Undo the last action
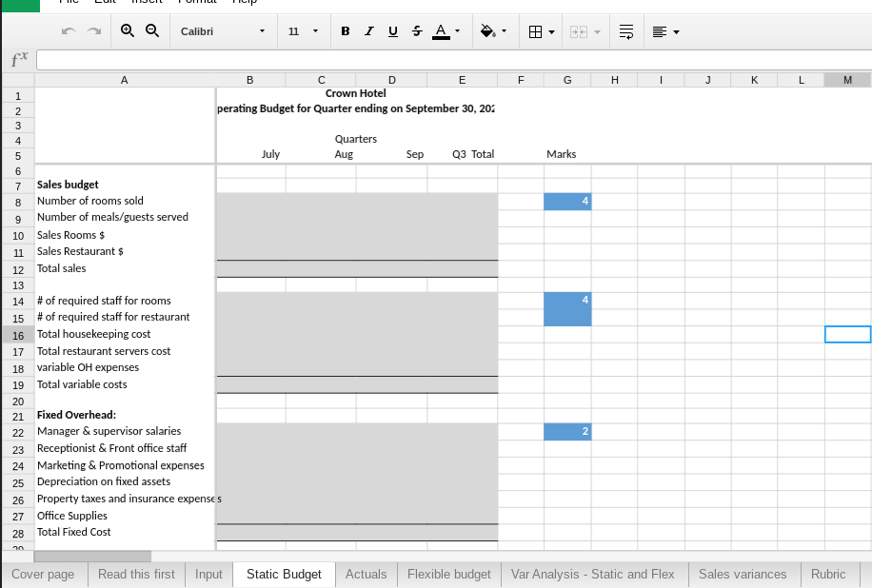 (x=68, y=30)
